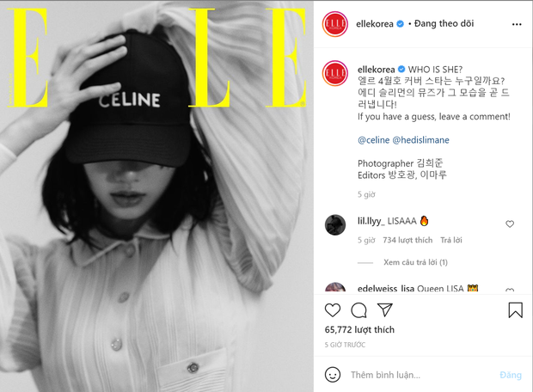Save the post with the bookmark icon
Viewport: 533px width, 392px height.
coord(515,310)
